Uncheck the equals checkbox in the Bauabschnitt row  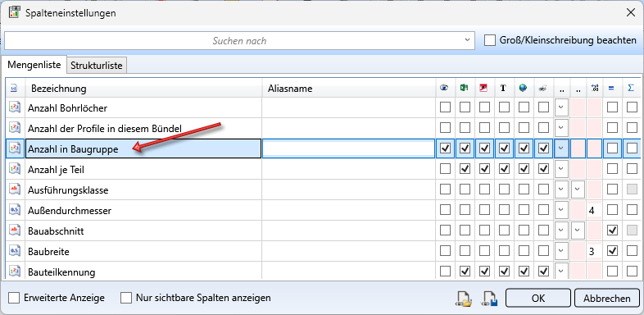click(612, 231)
